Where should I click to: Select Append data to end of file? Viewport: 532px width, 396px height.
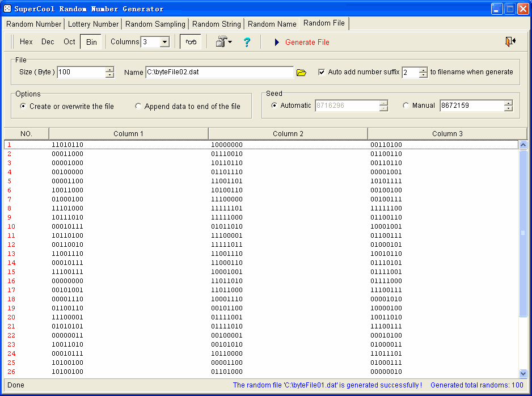(x=138, y=106)
